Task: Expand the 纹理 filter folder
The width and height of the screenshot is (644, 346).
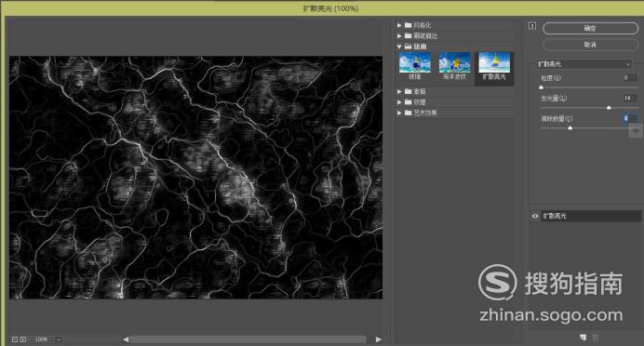Action: point(399,102)
